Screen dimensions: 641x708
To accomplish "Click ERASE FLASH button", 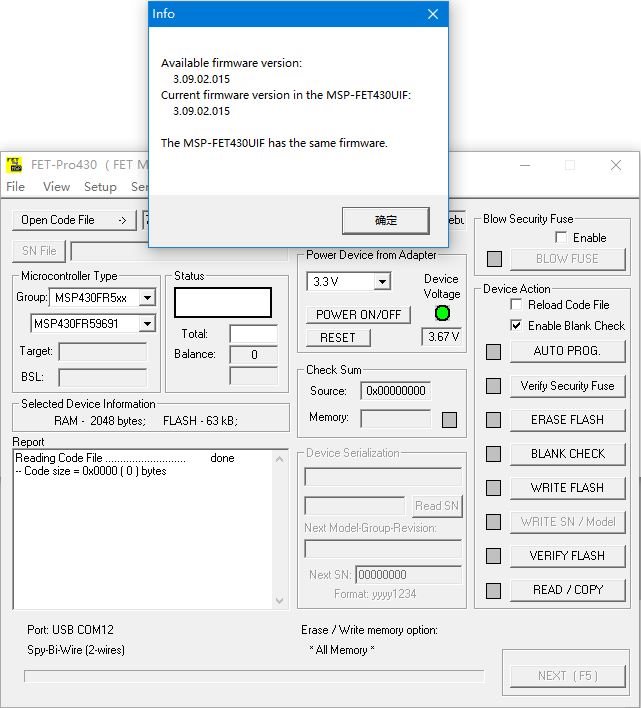I will [567, 420].
